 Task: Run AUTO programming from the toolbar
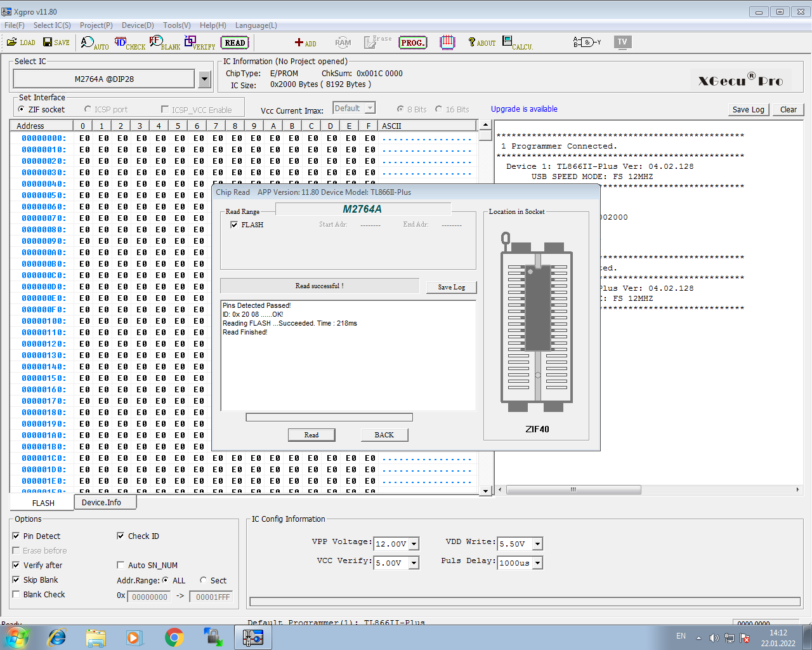click(95, 43)
